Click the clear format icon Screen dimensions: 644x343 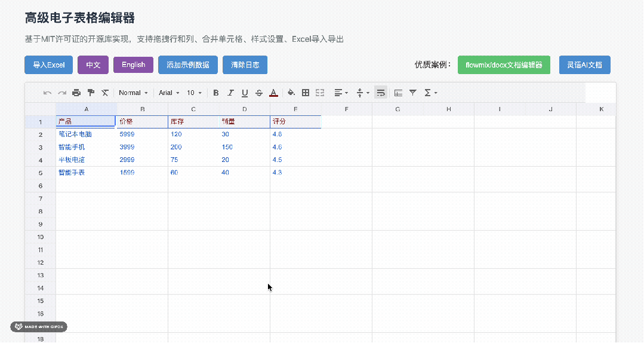pos(105,93)
